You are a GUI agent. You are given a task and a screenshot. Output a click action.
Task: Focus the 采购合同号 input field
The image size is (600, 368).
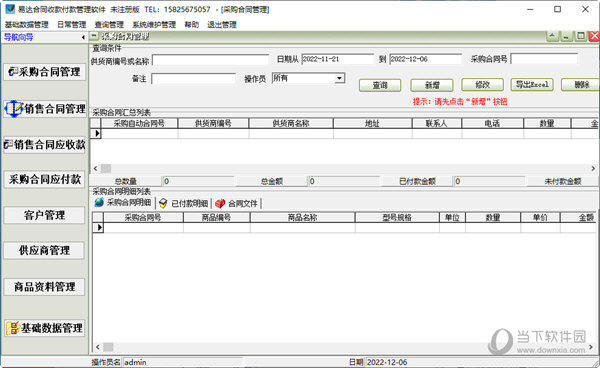pos(544,59)
